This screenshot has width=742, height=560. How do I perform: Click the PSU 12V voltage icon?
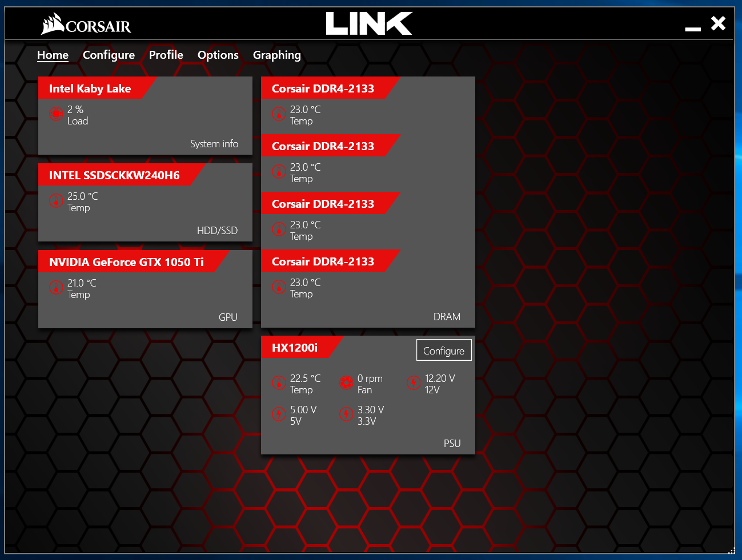pyautogui.click(x=413, y=383)
